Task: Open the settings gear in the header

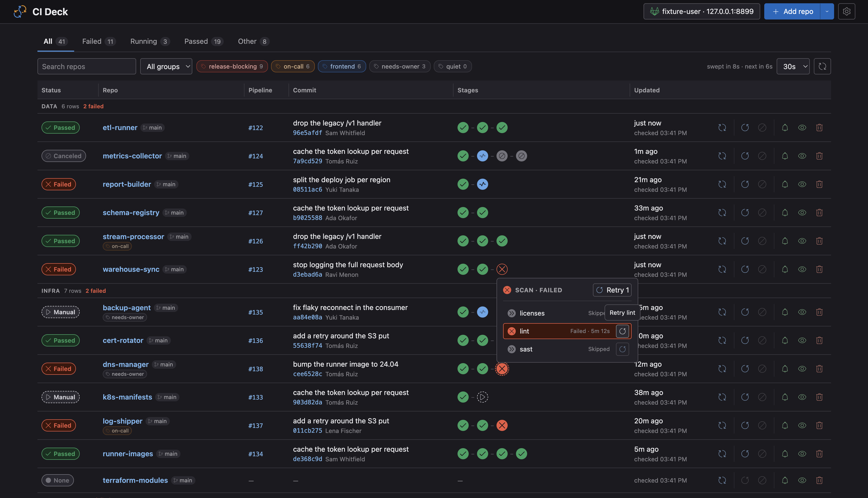Action: pyautogui.click(x=846, y=11)
